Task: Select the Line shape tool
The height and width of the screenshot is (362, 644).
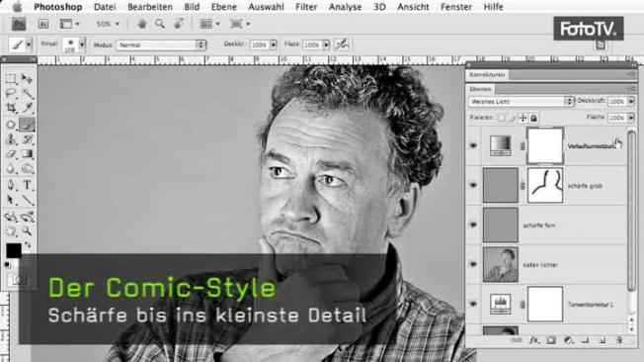Action: 27,200
